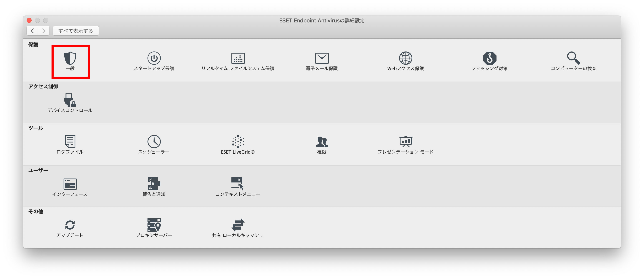Image resolution: width=644 pixels, height=279 pixels.
Task: Click the window title ESET Endpoint Antivirusの詳細設定
Action: pyautogui.click(x=322, y=21)
